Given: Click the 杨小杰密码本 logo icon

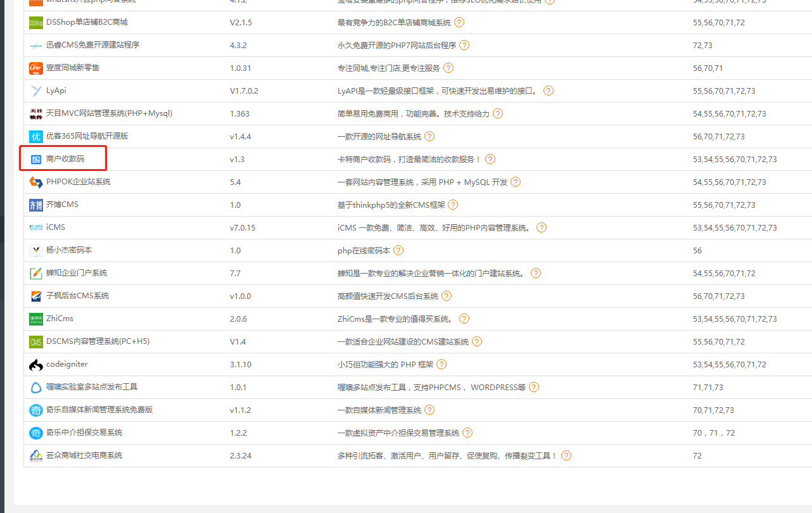Looking at the screenshot, I should 36,251.
